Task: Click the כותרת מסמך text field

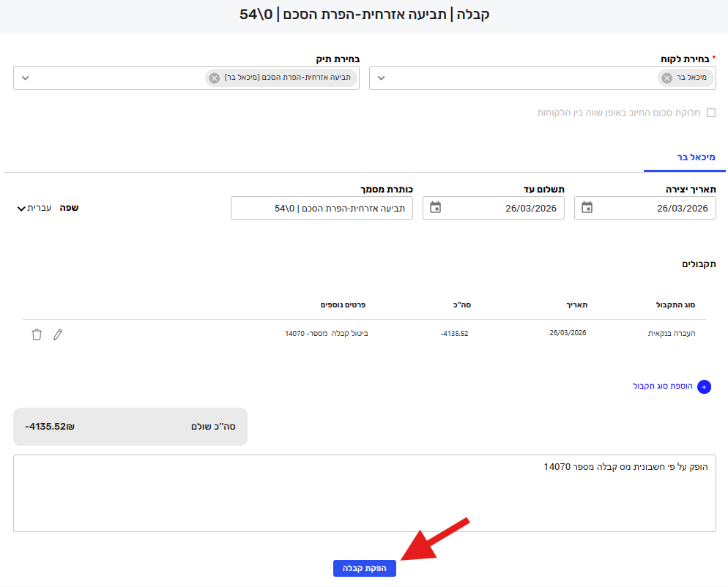Action: click(x=322, y=208)
